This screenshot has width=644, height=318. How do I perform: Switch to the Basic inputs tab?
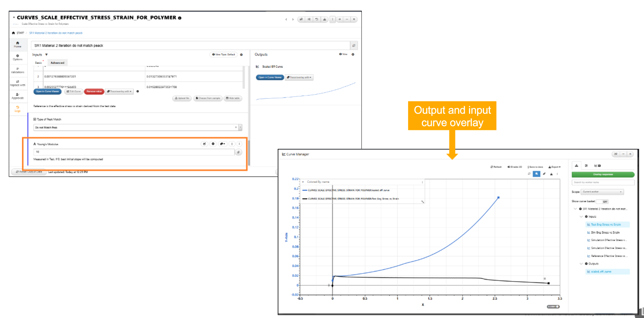tap(38, 63)
